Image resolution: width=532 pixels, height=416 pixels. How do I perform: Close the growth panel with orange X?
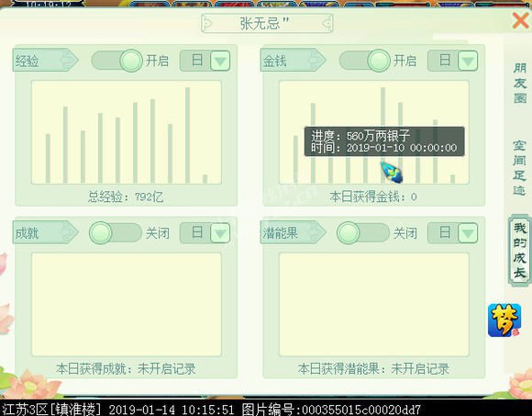coord(520,21)
